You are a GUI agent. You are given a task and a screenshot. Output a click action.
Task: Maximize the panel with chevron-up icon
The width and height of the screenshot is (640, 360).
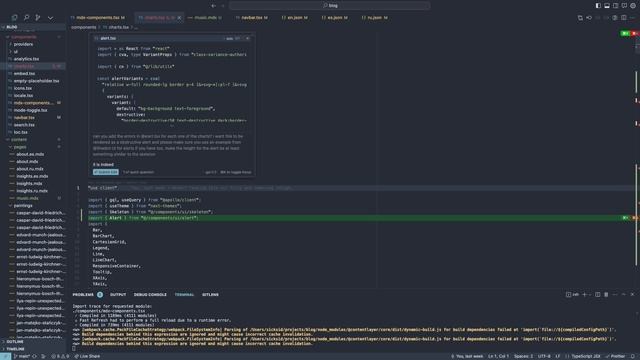pyautogui.click(x=624, y=295)
